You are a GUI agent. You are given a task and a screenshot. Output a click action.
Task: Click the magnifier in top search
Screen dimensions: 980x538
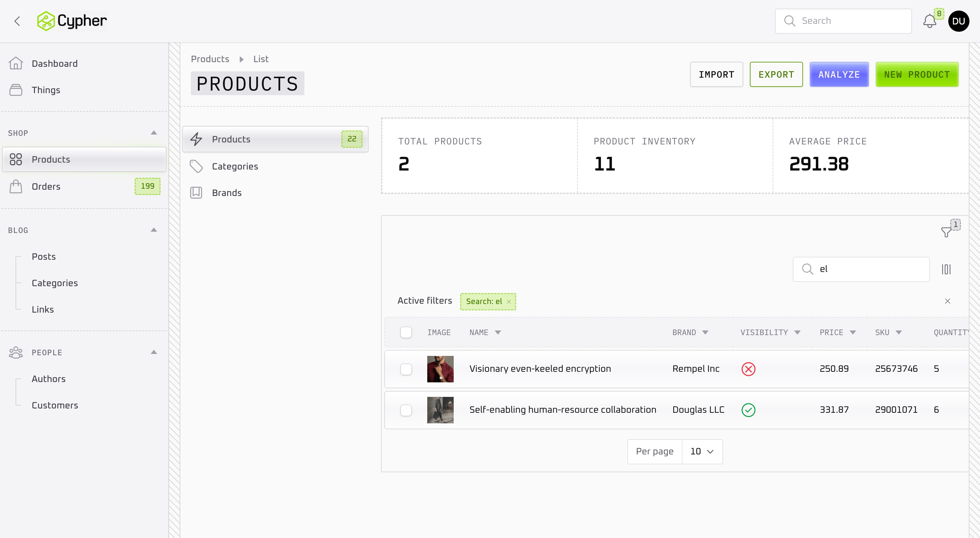point(789,20)
